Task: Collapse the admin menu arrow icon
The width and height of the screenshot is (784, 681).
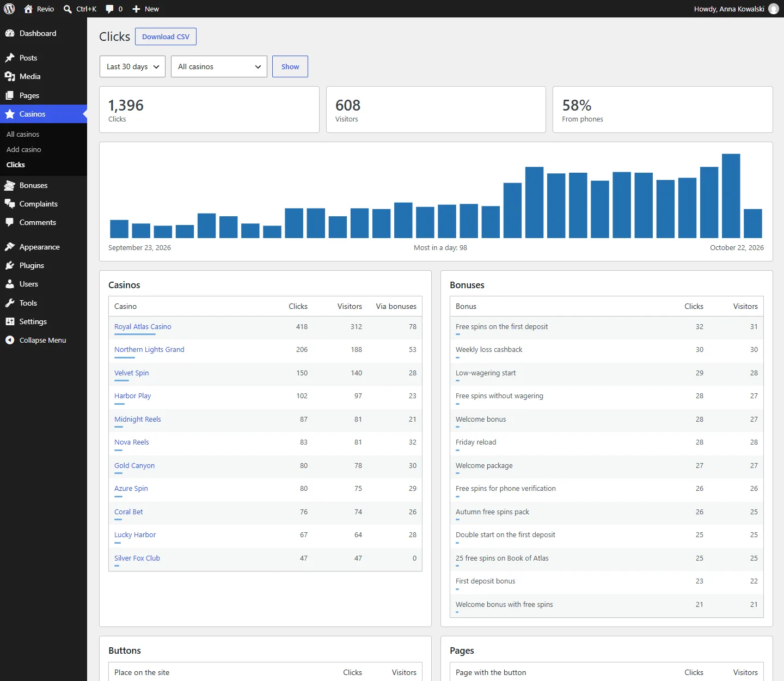Action: pyautogui.click(x=10, y=340)
